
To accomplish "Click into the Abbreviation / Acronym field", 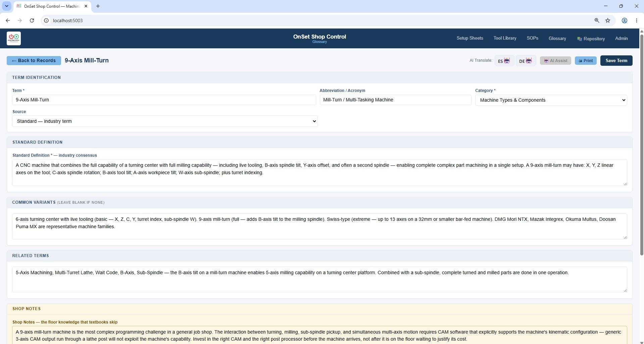I will coord(395,100).
